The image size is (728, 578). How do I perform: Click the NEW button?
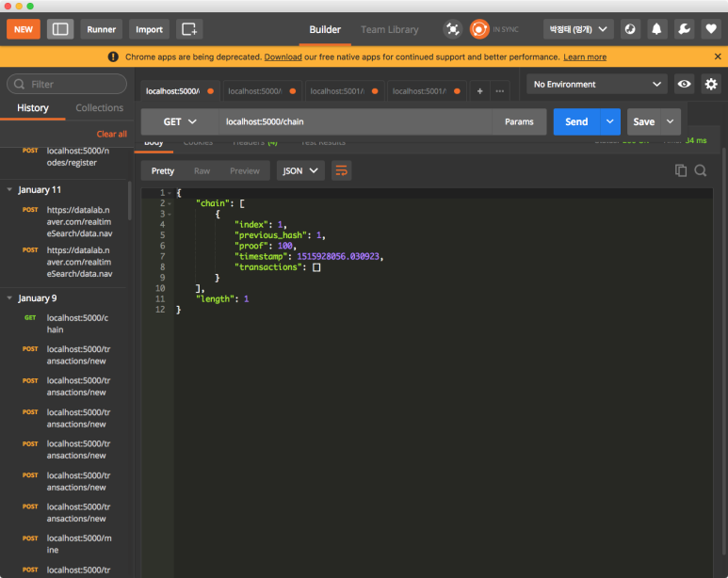[x=24, y=29]
